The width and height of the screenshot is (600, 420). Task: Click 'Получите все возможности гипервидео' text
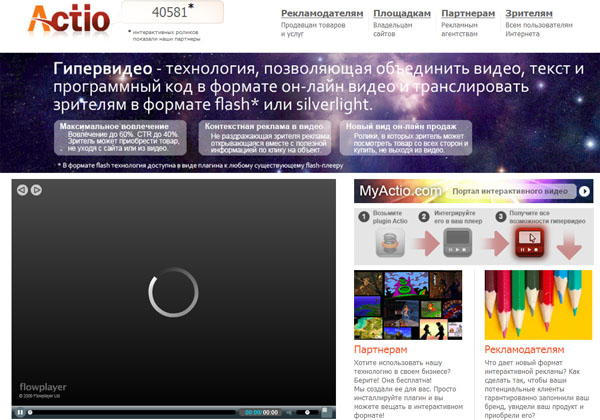547,217
